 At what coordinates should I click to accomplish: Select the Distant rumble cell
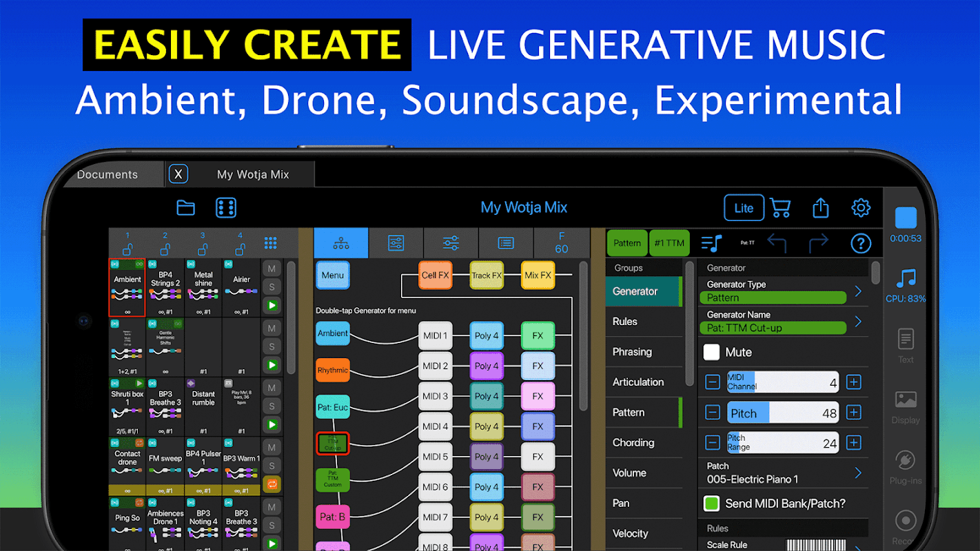pyautogui.click(x=203, y=406)
